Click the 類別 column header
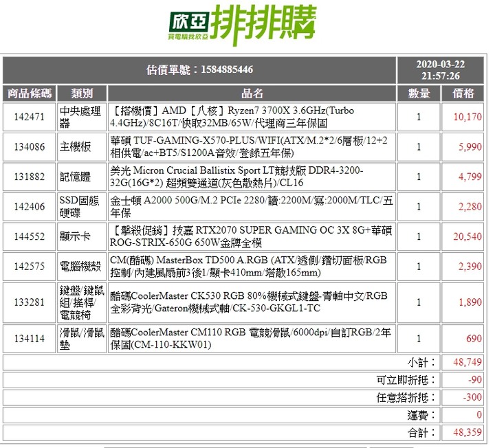495x448 pixels. (x=82, y=93)
